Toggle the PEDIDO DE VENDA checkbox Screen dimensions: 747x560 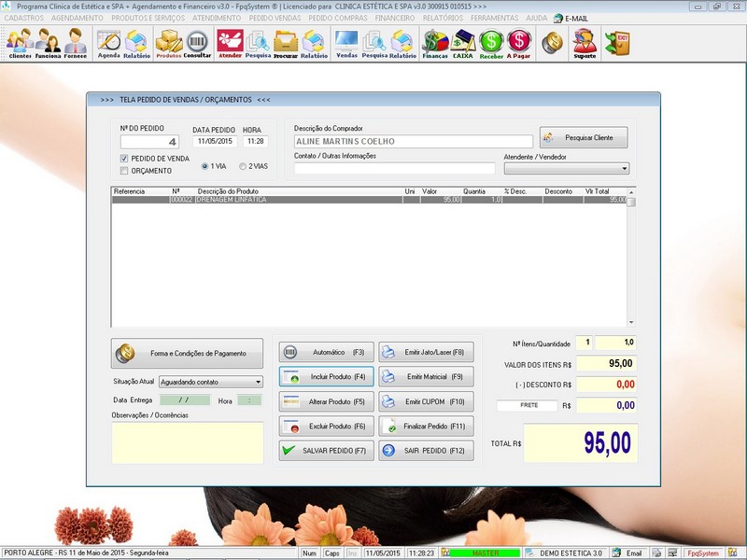point(124,159)
